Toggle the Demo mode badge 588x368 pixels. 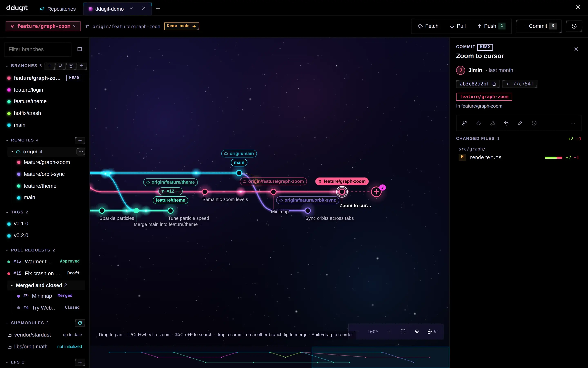coord(182,26)
